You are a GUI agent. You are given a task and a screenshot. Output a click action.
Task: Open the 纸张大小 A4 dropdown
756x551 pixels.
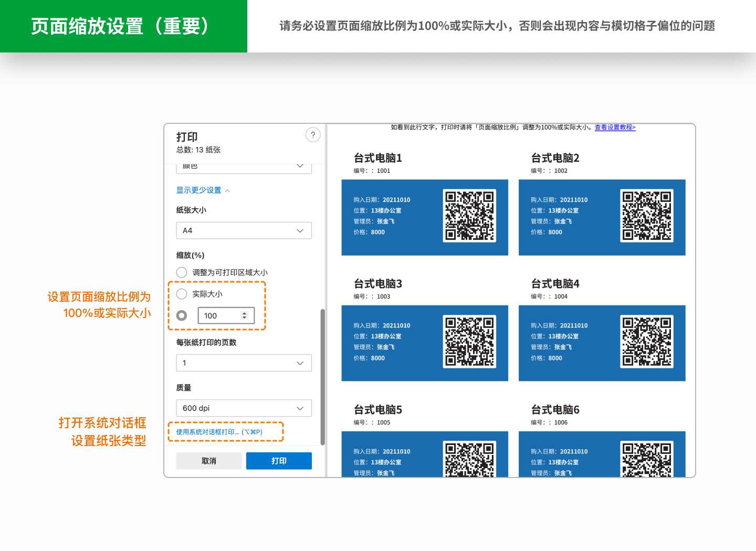click(x=244, y=230)
